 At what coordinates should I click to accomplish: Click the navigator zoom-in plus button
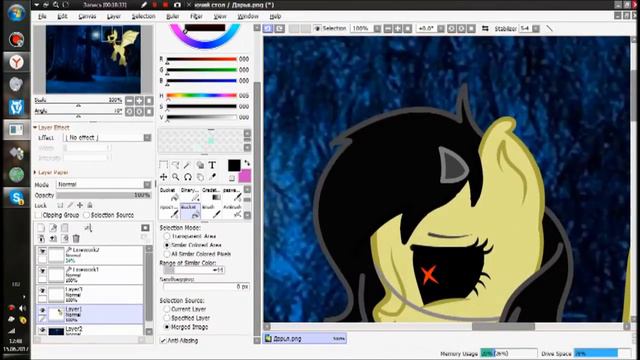point(139,100)
